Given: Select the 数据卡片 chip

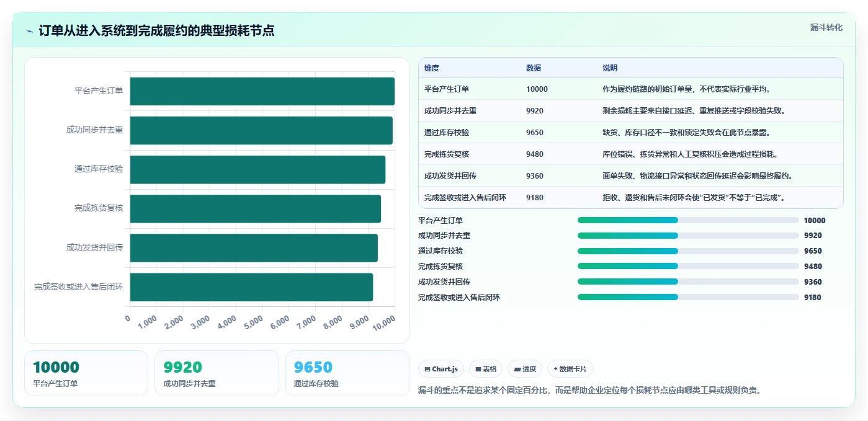Looking at the screenshot, I should pos(570,369).
